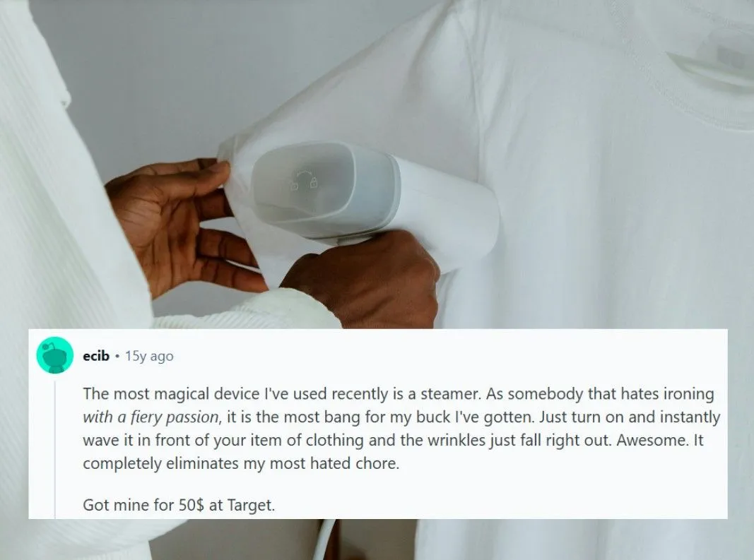
Task: Open the ecib username profile
Action: tap(96, 356)
